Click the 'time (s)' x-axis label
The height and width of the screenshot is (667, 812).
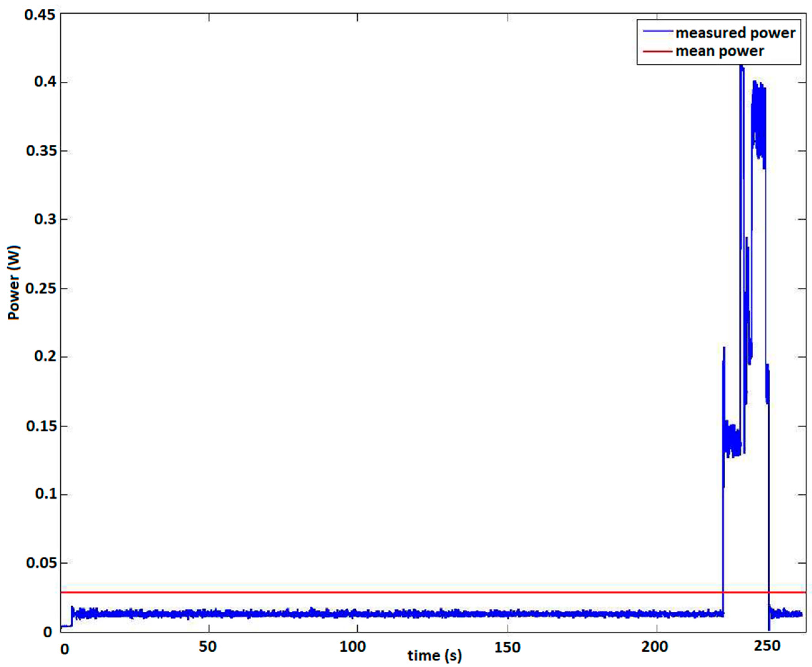click(434, 655)
